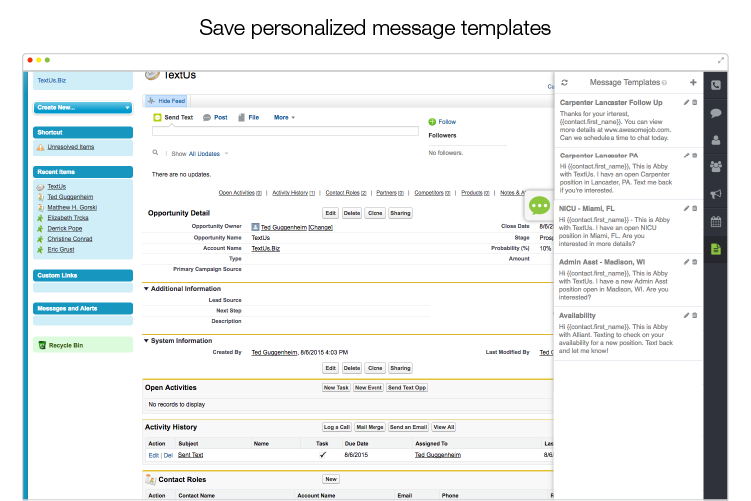Click the green TextUs chat bubble widget
Image resolution: width=751 pixels, height=501 pixels.
pyautogui.click(x=539, y=206)
